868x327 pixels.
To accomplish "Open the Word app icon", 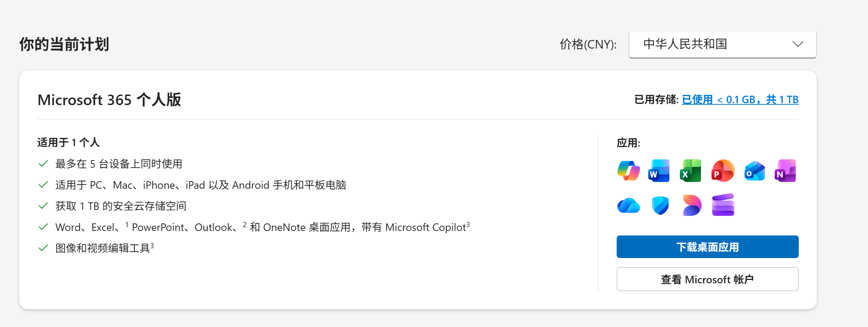I will point(659,171).
